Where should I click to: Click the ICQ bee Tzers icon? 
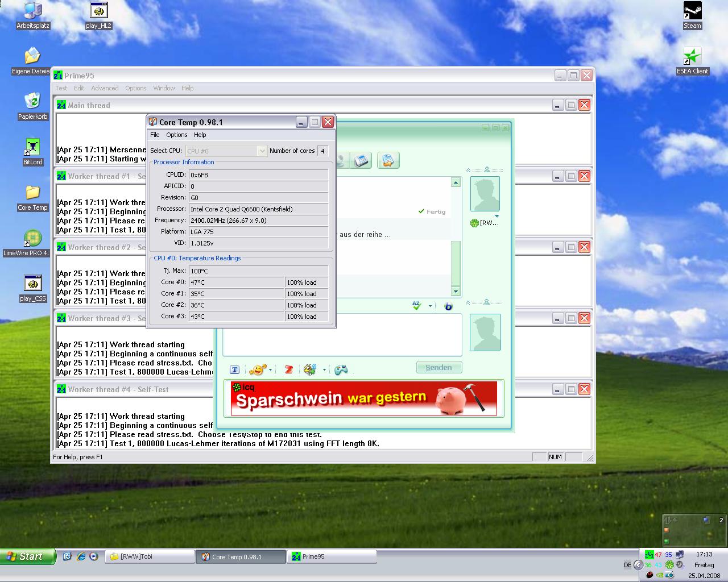[x=310, y=369]
